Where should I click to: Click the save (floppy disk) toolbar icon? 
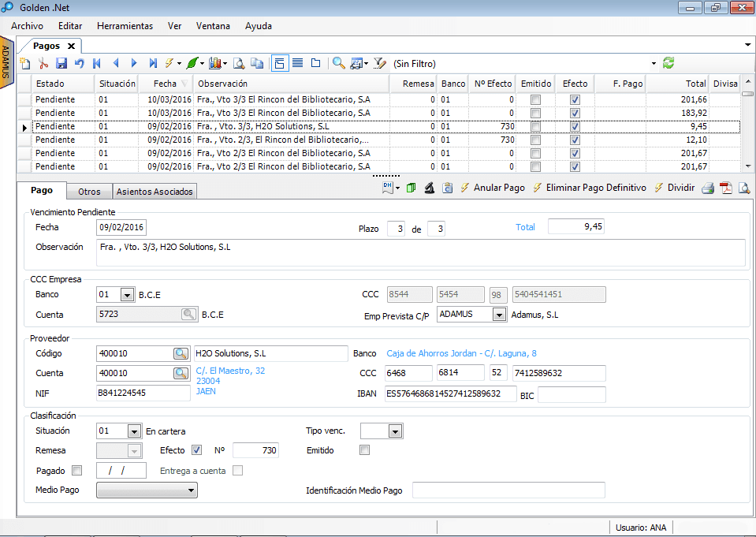61,63
